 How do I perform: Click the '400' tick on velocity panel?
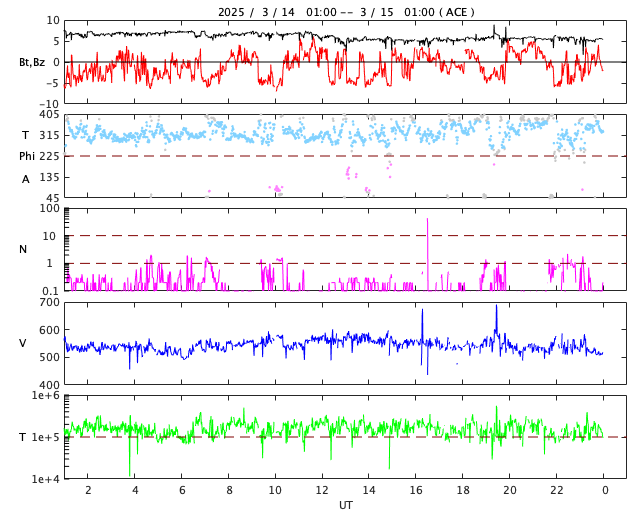pos(49,385)
